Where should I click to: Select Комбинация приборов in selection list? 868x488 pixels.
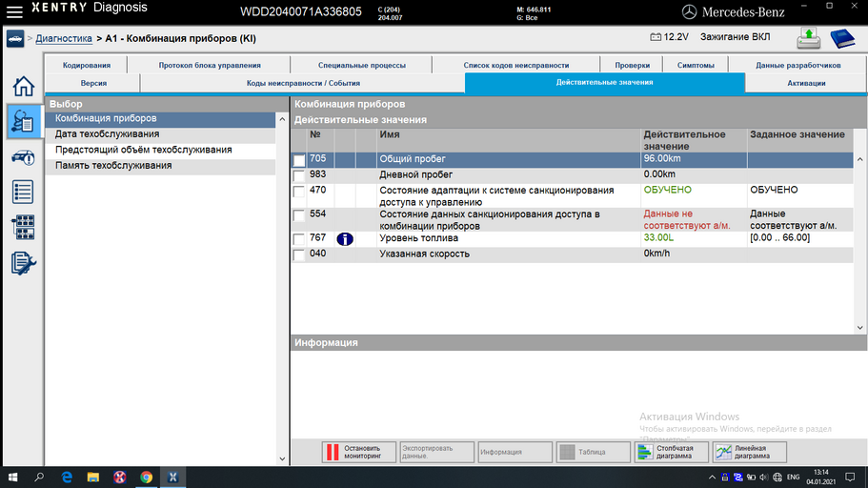coord(160,118)
